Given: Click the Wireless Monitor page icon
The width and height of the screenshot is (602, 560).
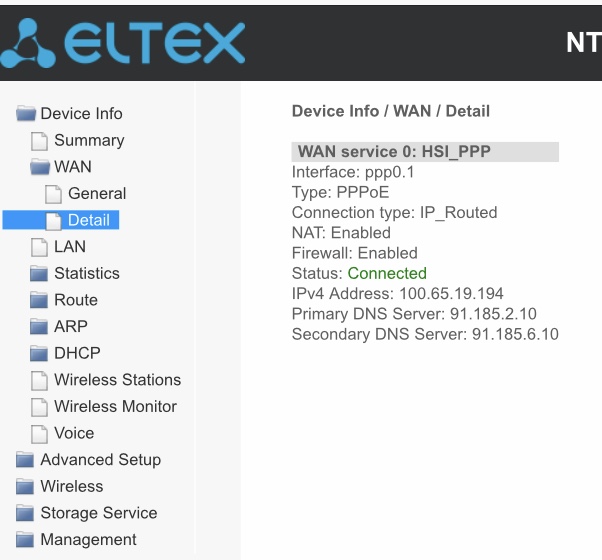Looking at the screenshot, I should click(x=40, y=407).
